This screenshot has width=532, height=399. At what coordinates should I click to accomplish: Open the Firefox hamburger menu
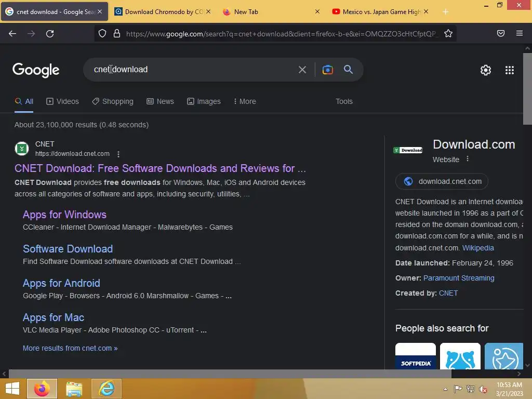[x=519, y=33]
